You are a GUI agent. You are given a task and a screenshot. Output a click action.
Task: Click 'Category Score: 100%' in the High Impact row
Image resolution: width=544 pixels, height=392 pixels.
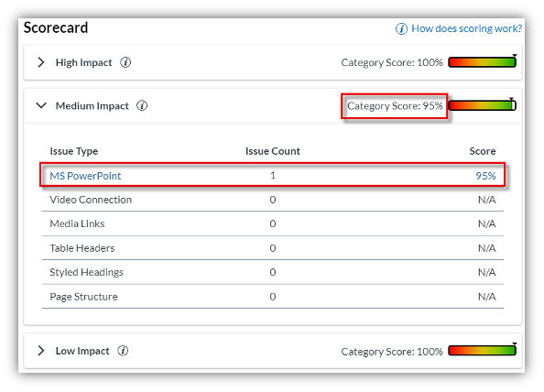(x=392, y=62)
